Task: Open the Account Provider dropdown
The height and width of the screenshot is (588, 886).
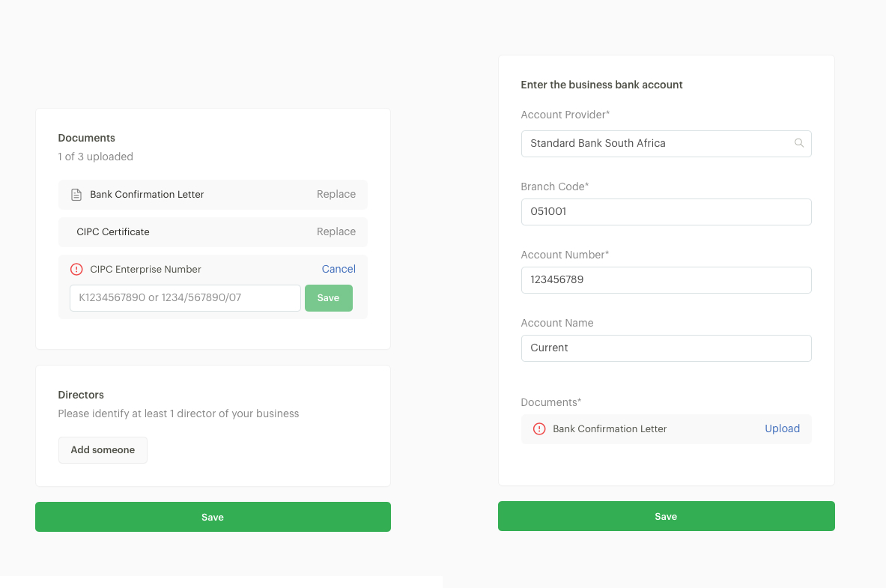Action: (x=667, y=144)
